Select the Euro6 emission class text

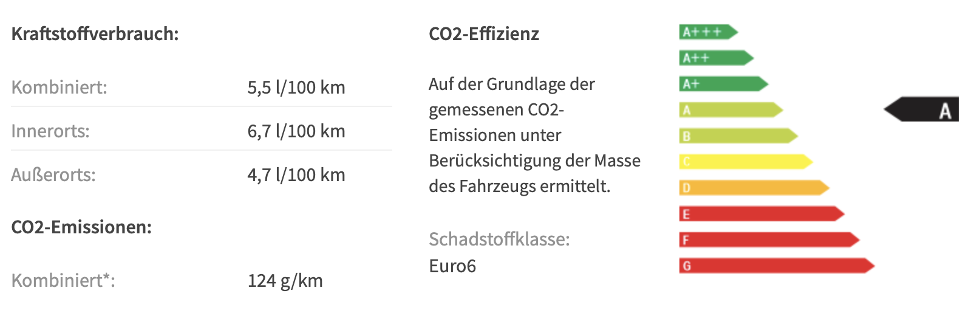point(452,266)
